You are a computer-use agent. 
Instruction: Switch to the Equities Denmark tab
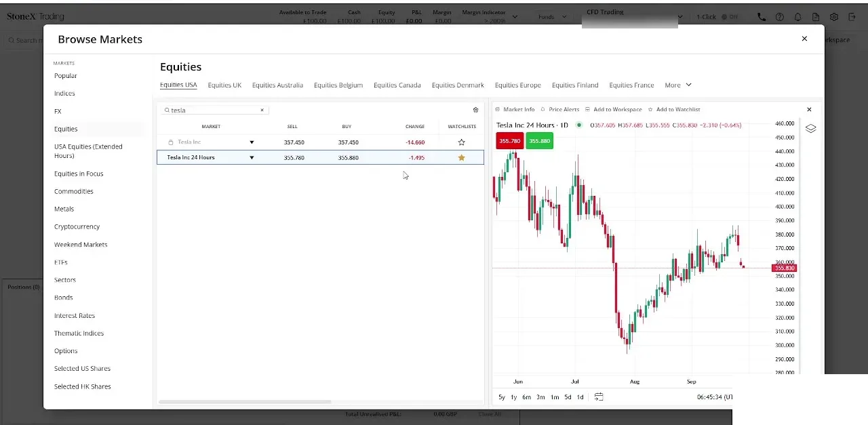458,85
